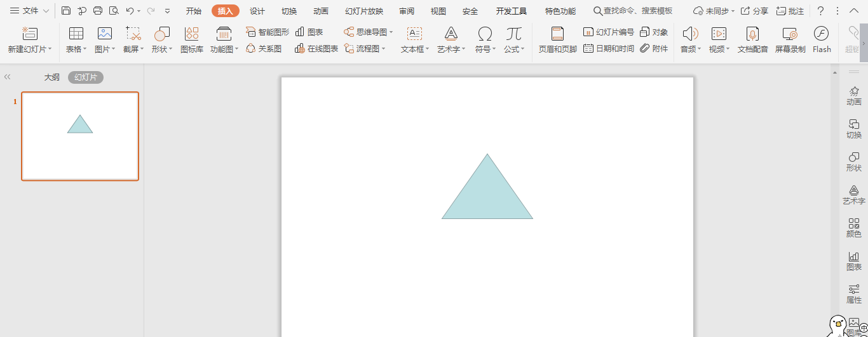This screenshot has height=337, width=868.
Task: Insert 音频 audio
Action: point(691,39)
